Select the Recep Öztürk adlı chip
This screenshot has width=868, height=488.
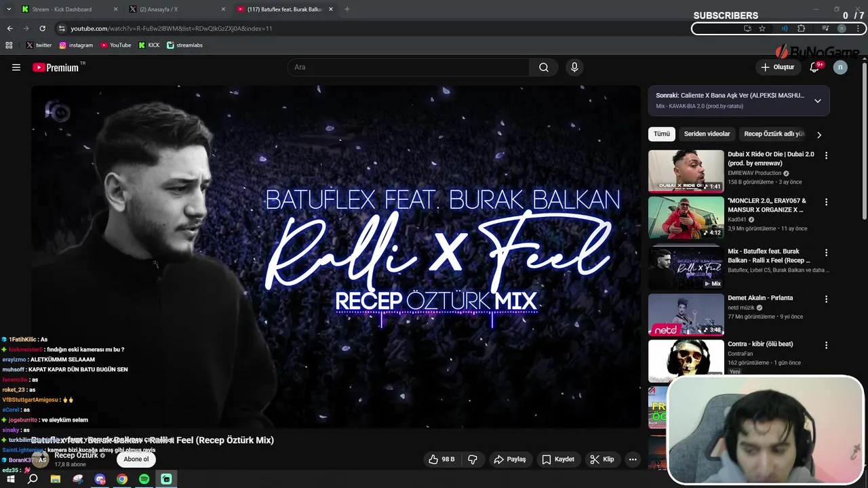[x=774, y=134]
